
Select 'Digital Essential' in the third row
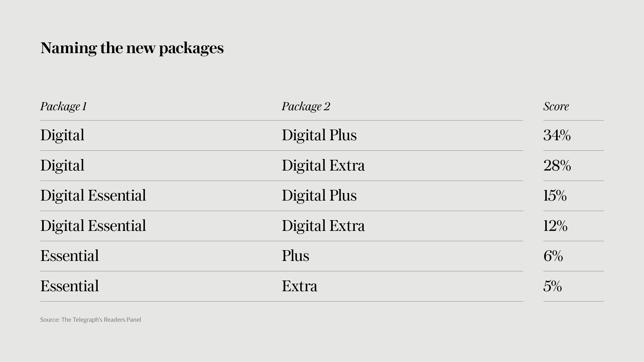point(93,196)
